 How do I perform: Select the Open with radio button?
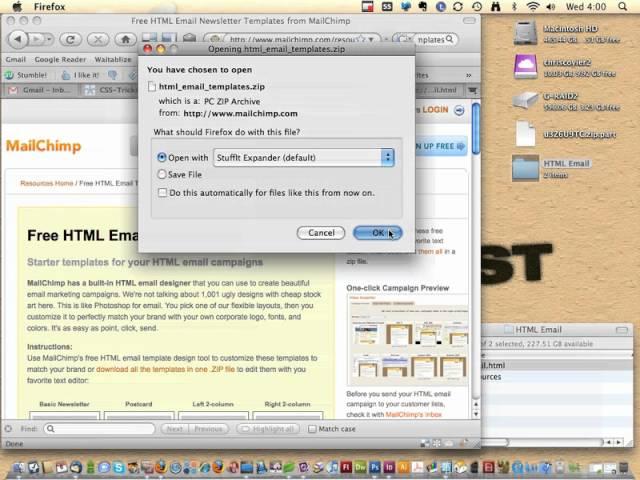coord(162,157)
